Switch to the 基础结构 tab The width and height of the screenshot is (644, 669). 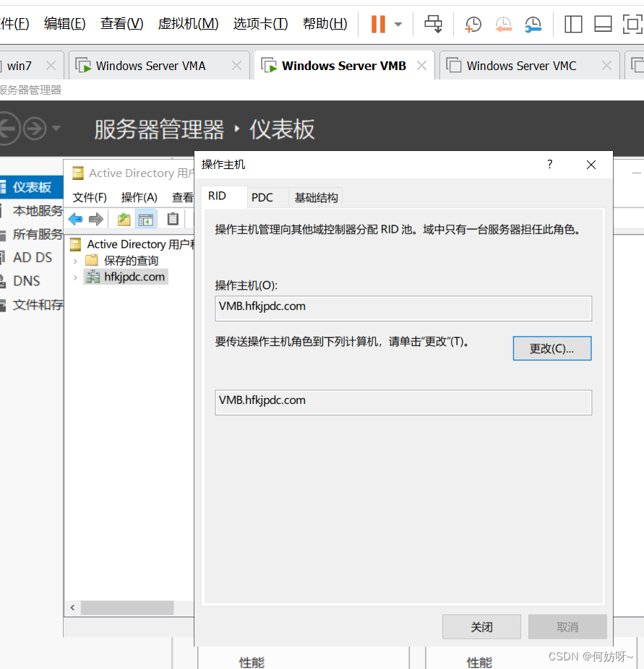[x=316, y=197]
